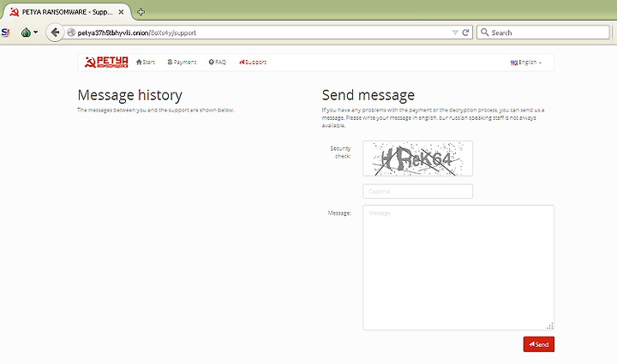Viewport: 617px width, 364px height.
Task: Click the search magnifier icon
Action: click(x=485, y=33)
